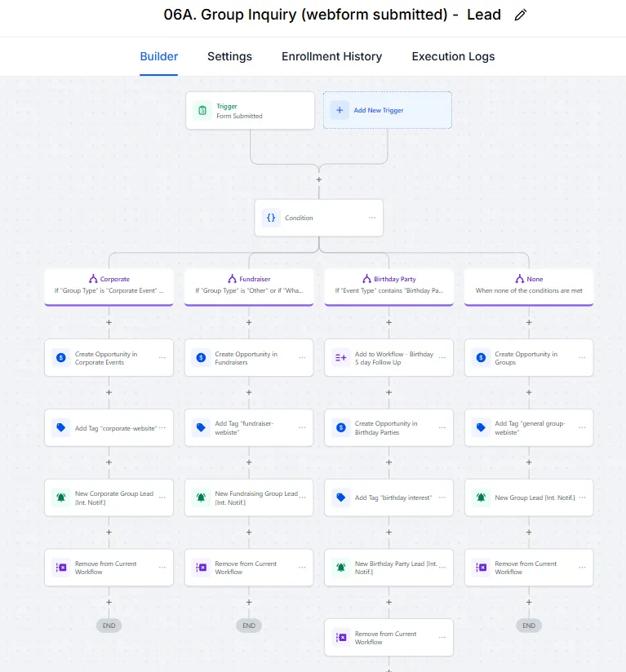Viewport: 626px width, 672px height.
Task: Open options for Add Tag fundraiser-webiste
Action: (302, 427)
